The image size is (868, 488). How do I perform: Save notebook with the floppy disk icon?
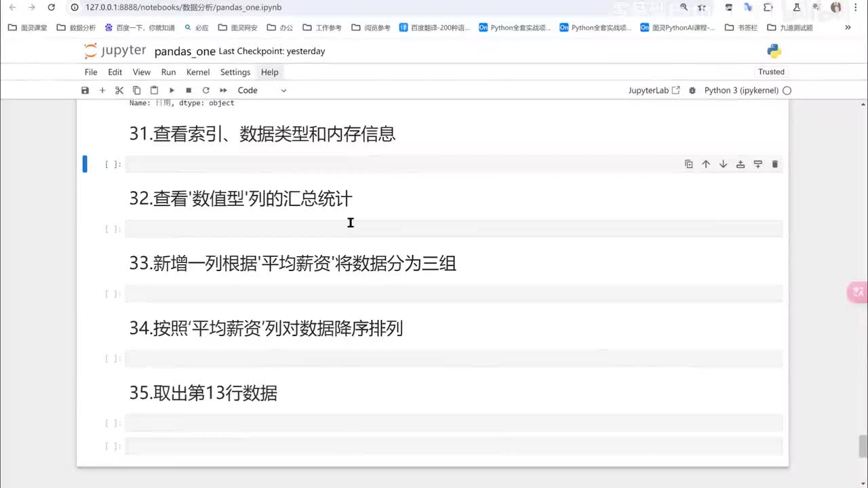tap(85, 90)
